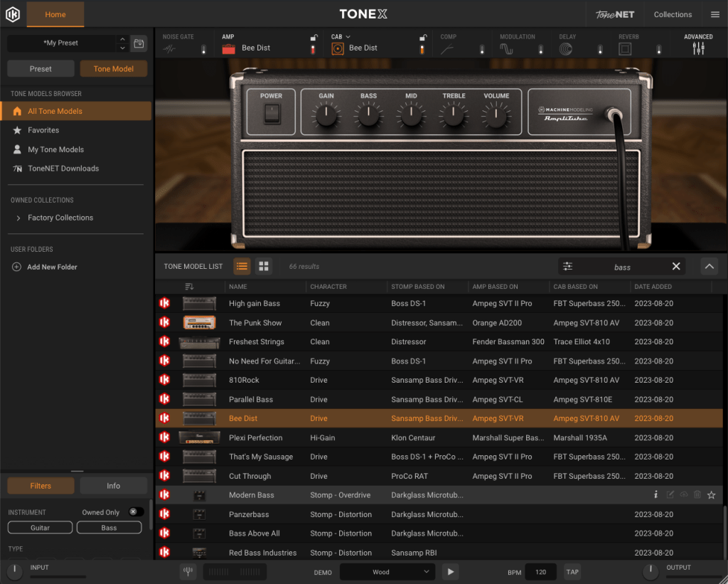Click the save preset folder icon
The width and height of the screenshot is (728, 584).
click(x=139, y=43)
